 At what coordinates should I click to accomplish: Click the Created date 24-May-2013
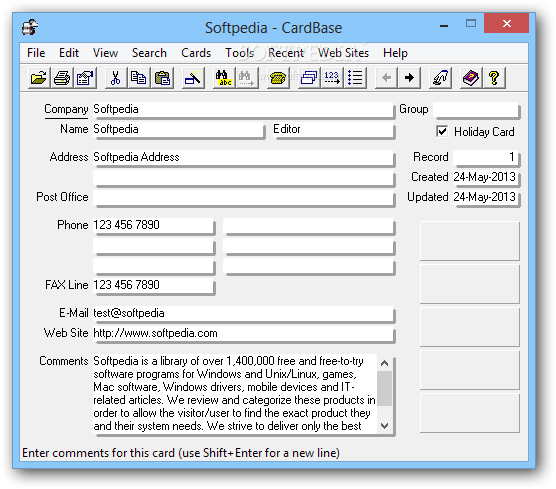click(486, 177)
